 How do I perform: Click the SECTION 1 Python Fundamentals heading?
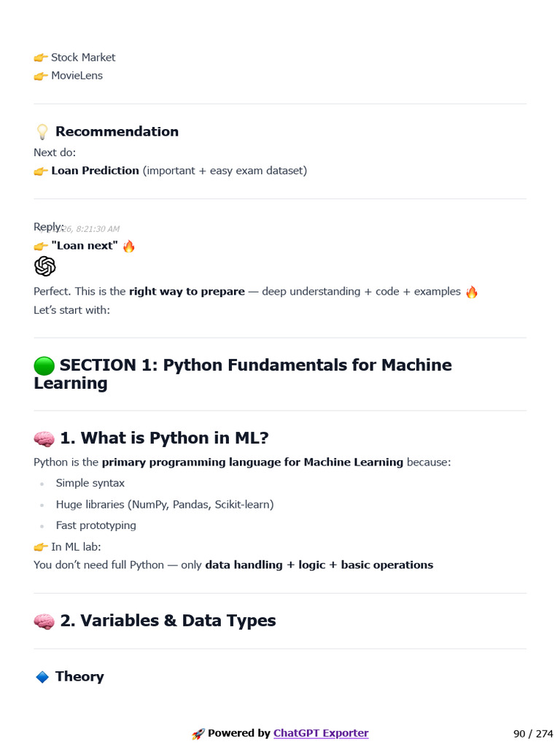click(243, 374)
